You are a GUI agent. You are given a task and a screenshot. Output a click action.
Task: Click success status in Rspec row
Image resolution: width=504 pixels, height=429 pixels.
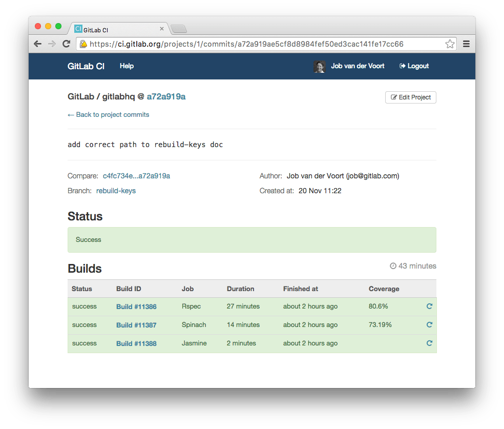coord(84,306)
